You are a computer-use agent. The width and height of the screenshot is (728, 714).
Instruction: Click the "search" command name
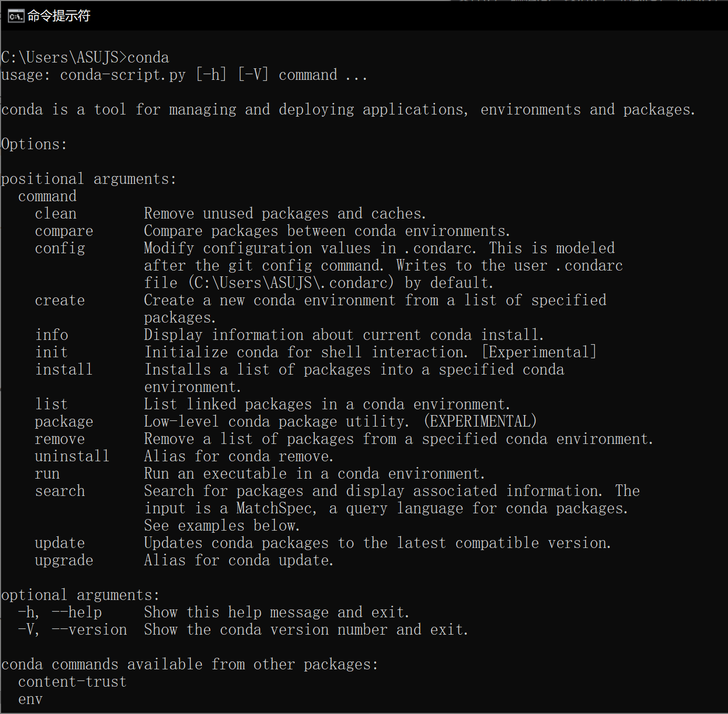point(60,491)
